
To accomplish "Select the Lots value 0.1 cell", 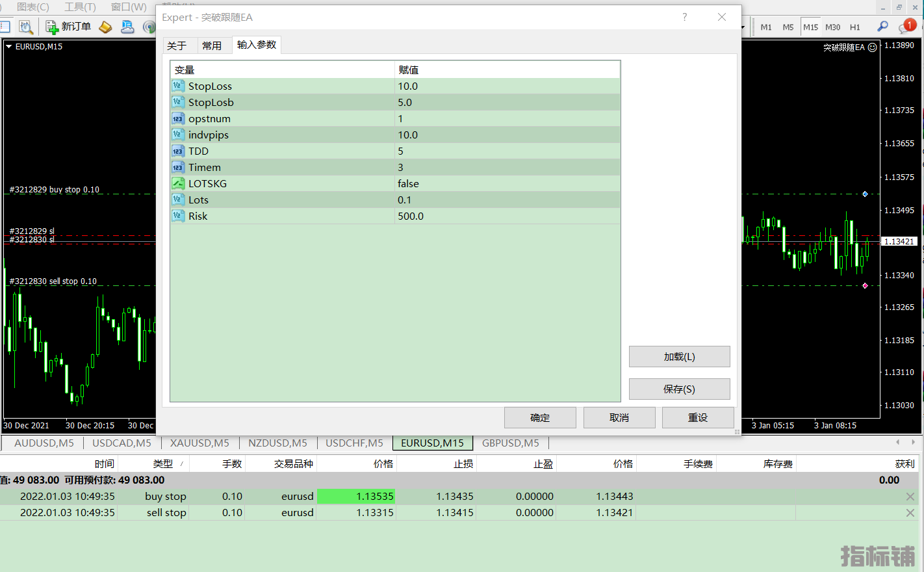I will point(507,200).
